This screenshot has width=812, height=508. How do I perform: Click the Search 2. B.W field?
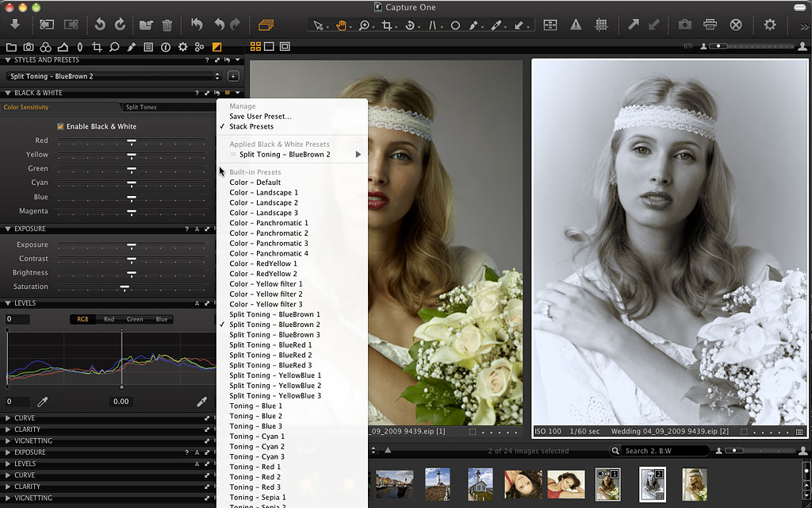(662, 451)
